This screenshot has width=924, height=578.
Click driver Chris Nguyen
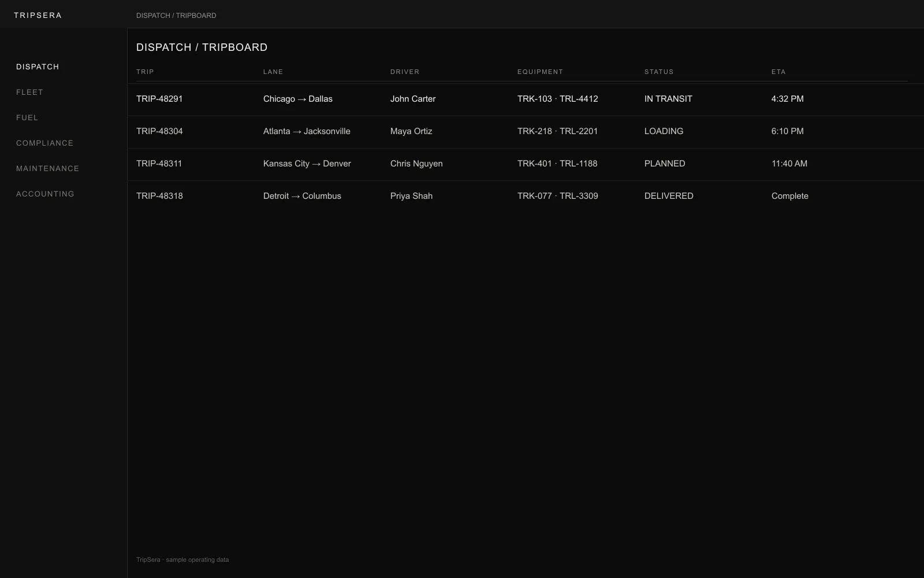click(x=416, y=164)
